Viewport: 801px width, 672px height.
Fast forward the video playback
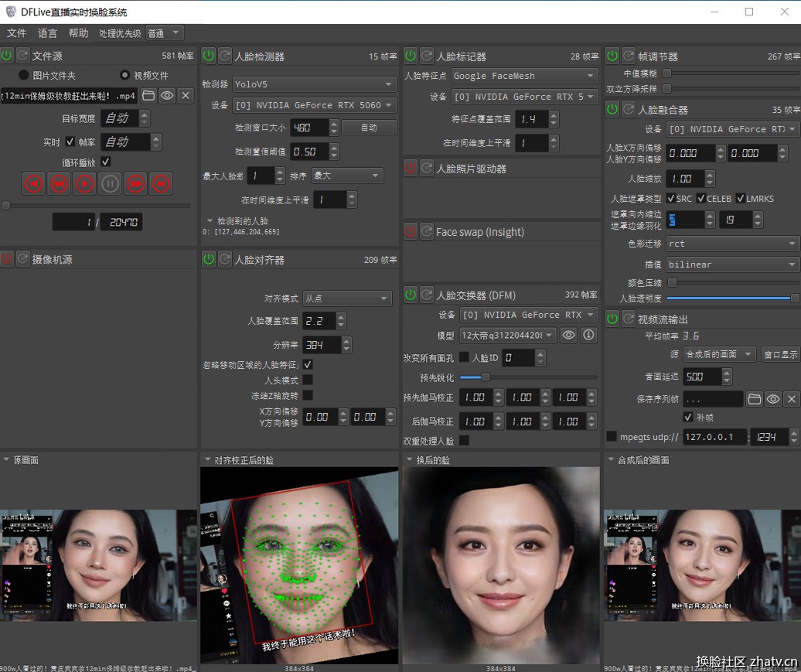[135, 183]
